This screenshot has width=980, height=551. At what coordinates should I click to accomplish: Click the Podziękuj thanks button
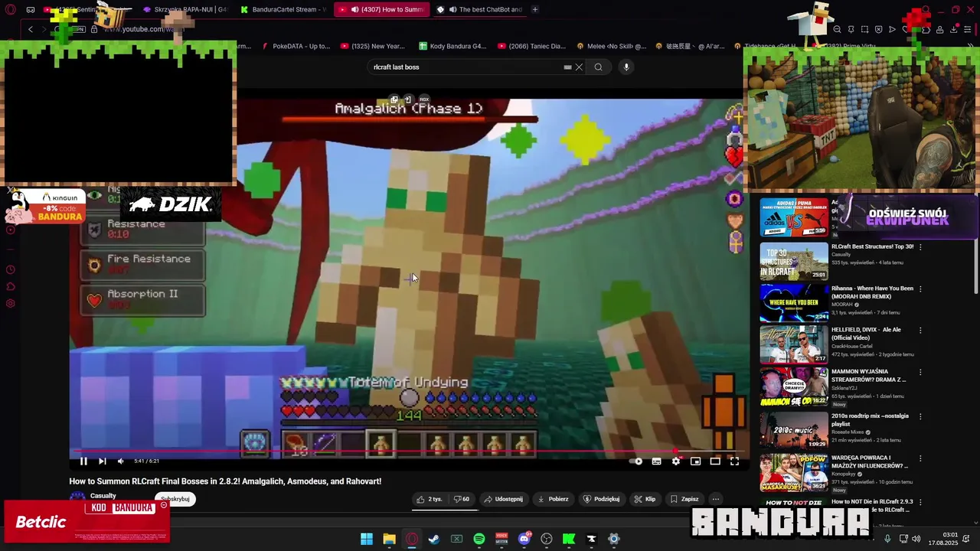point(601,499)
